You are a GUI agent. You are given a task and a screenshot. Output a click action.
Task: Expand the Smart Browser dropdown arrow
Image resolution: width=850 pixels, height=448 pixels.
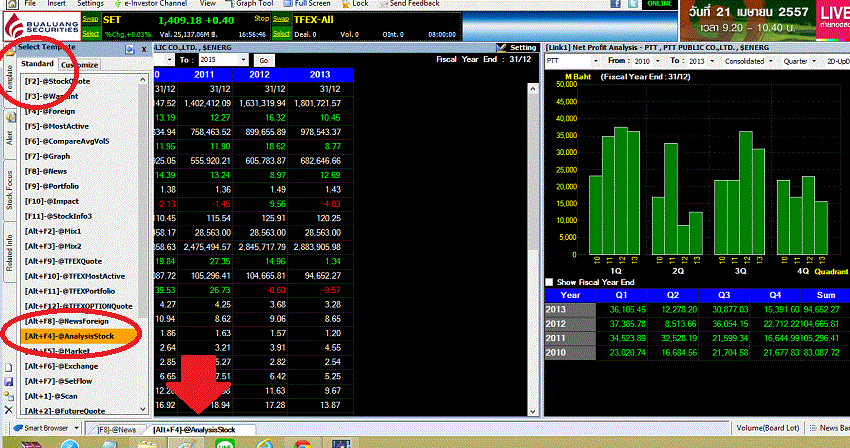coord(76,428)
